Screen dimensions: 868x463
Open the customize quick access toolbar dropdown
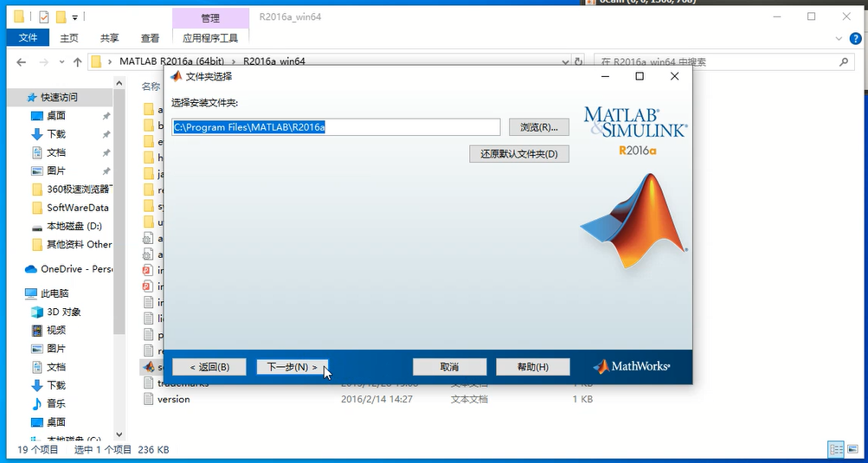click(74, 17)
